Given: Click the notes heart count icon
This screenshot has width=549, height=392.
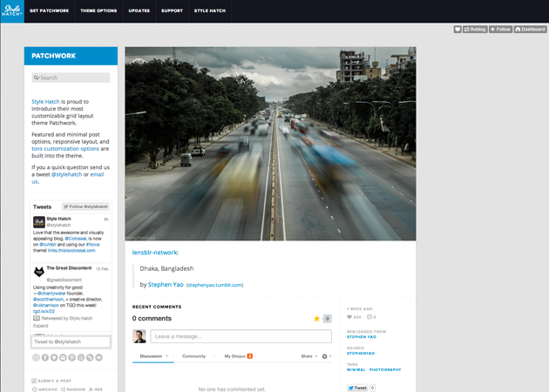Looking at the screenshot, I should click(350, 317).
